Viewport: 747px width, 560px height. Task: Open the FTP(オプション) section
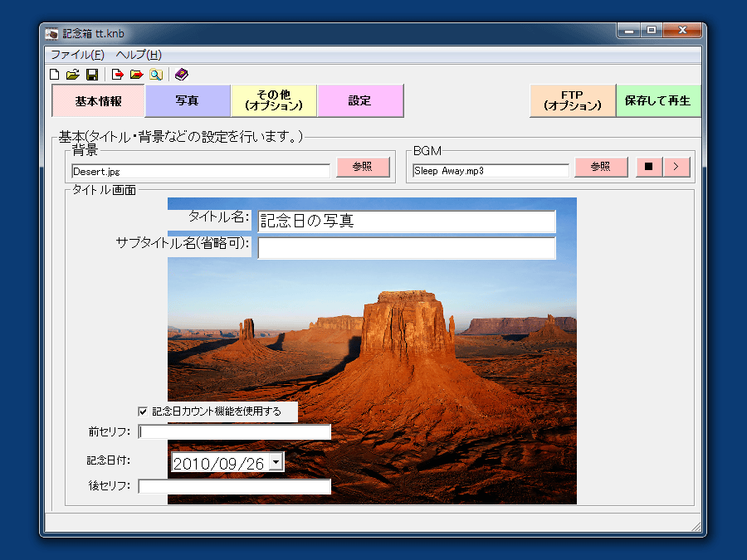(573, 100)
